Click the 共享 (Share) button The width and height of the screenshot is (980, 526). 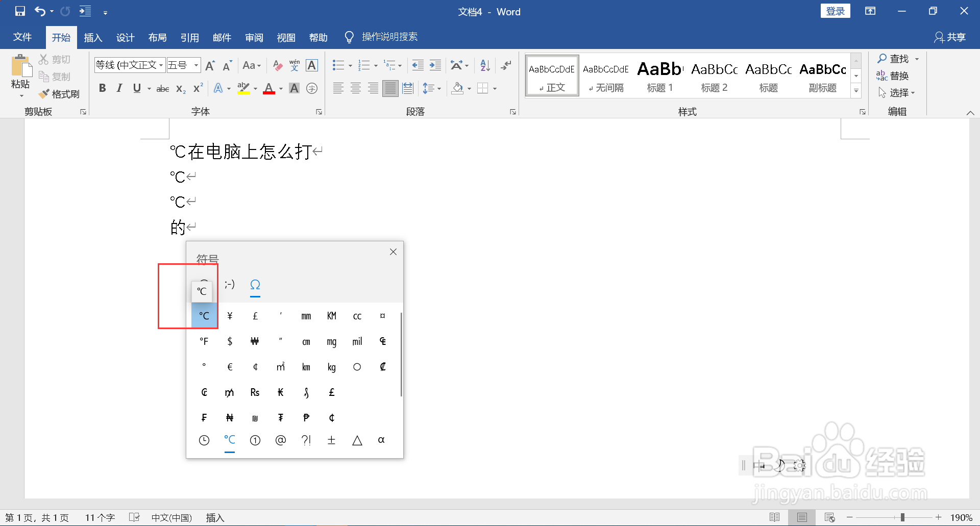click(x=950, y=37)
